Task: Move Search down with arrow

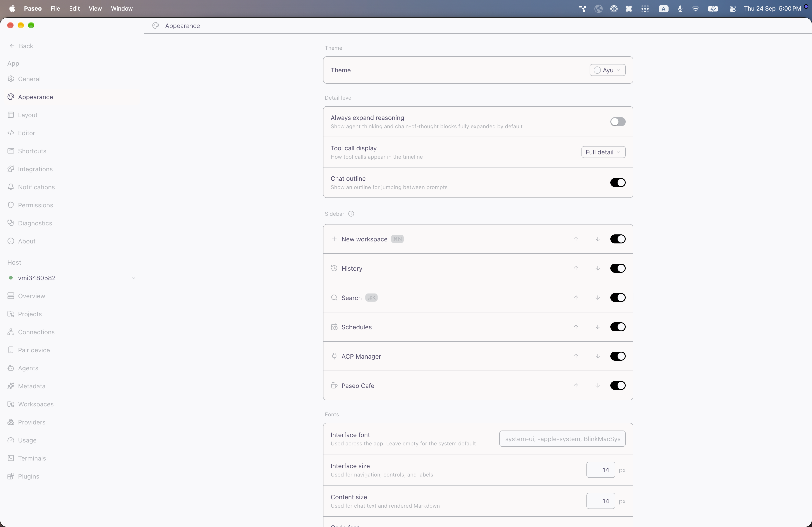Action: tap(598, 298)
